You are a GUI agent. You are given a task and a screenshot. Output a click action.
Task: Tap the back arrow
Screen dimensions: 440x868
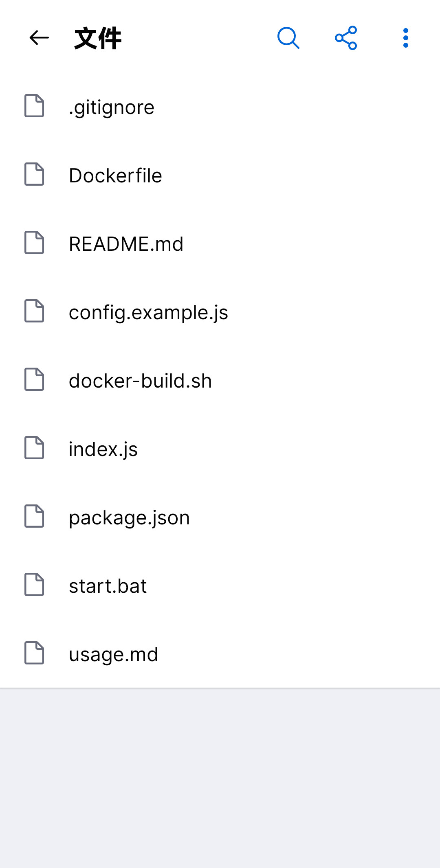[38, 37]
